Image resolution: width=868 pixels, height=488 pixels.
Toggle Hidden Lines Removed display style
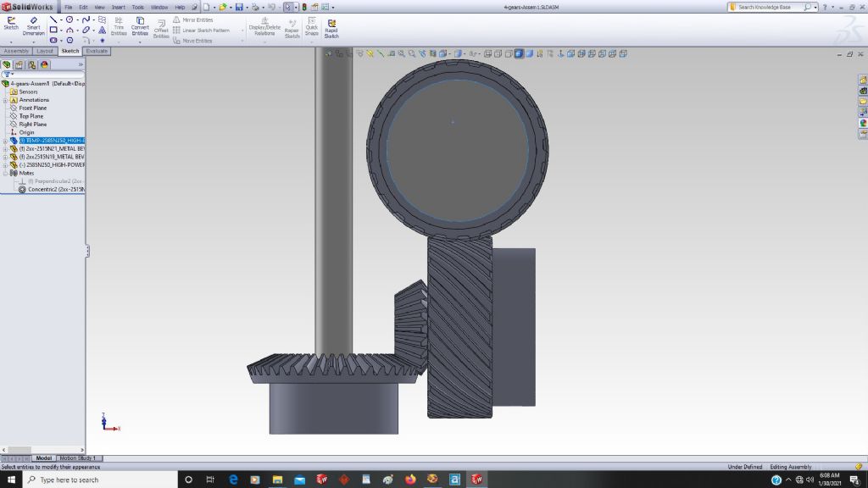[509, 53]
